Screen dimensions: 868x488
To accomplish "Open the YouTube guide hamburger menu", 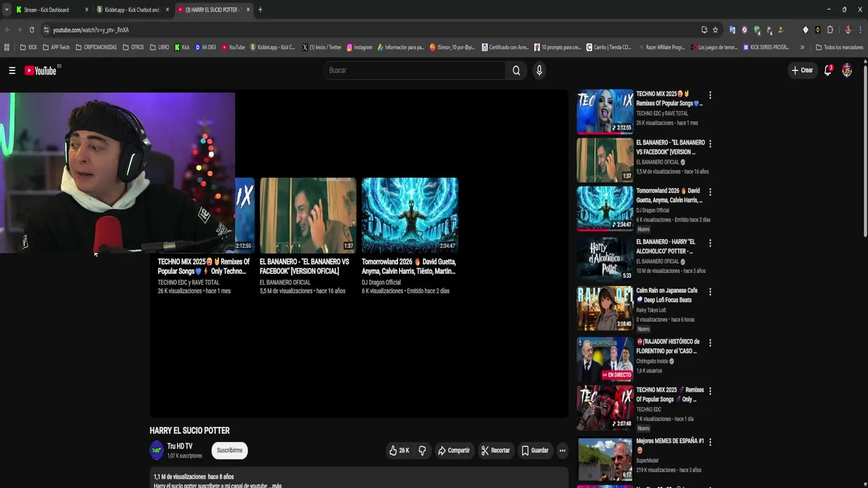I will point(12,70).
